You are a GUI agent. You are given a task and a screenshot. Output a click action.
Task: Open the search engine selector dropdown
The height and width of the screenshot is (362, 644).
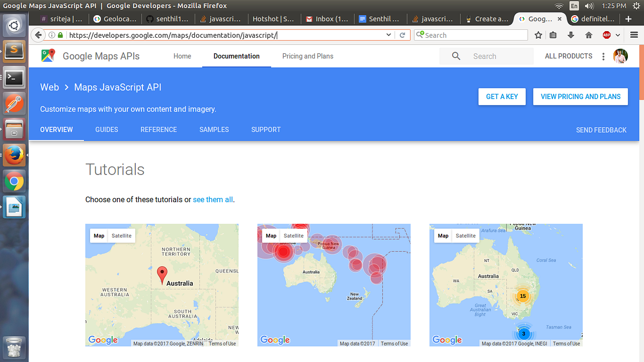pos(420,35)
